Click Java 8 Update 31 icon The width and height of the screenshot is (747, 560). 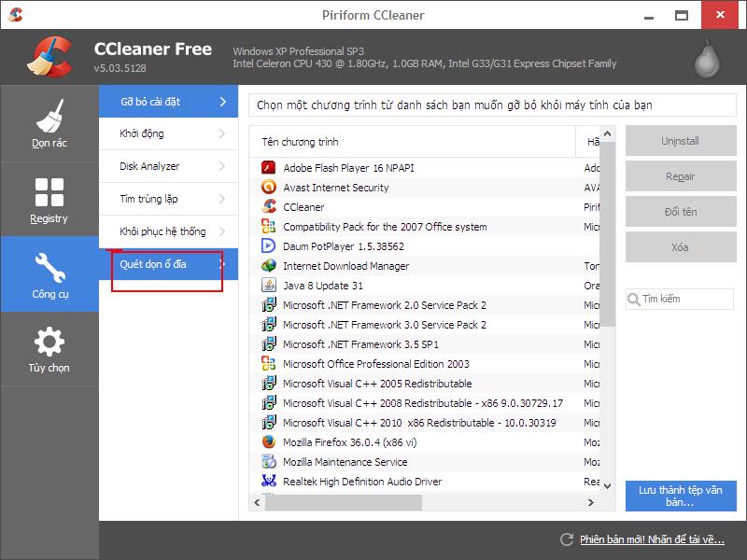(269, 286)
